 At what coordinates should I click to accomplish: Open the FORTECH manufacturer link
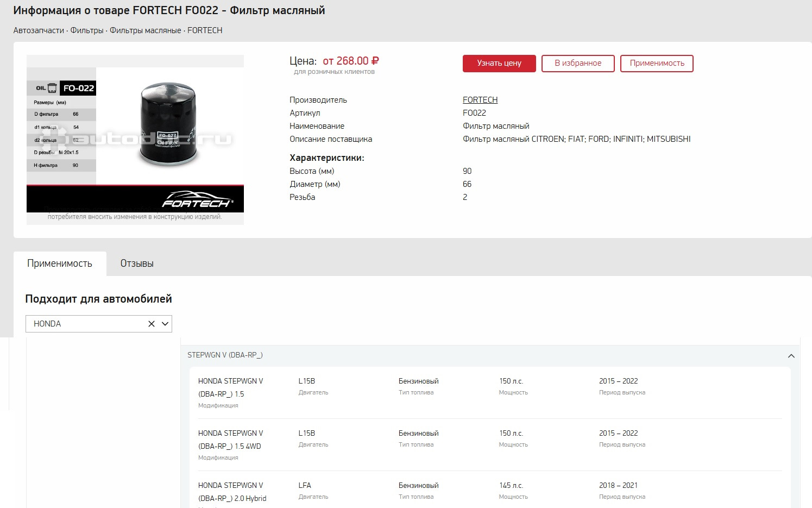tap(480, 100)
